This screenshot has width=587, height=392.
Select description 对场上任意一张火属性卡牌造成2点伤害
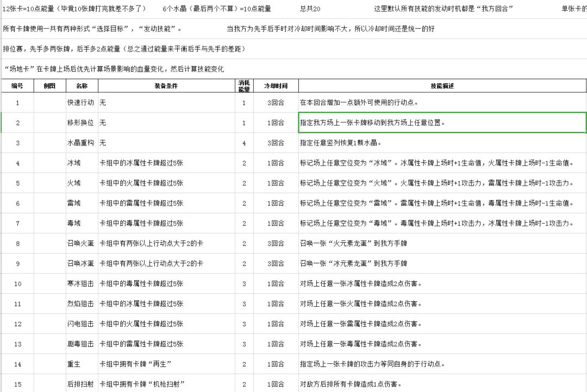point(442,304)
